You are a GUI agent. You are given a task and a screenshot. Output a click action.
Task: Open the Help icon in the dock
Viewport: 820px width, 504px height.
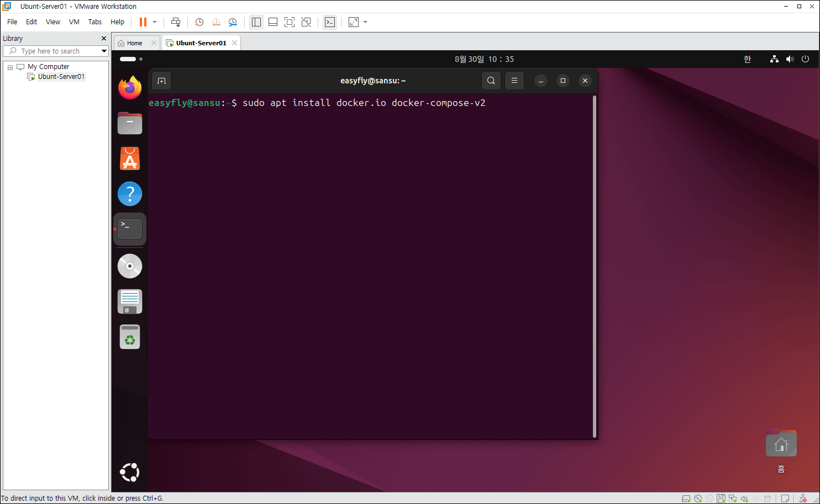[x=130, y=194]
